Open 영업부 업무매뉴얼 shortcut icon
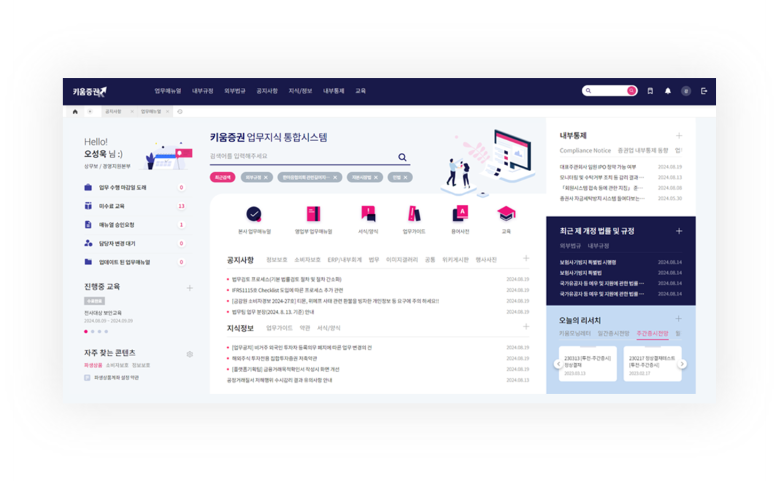This screenshot has width=779, height=481. click(313, 214)
